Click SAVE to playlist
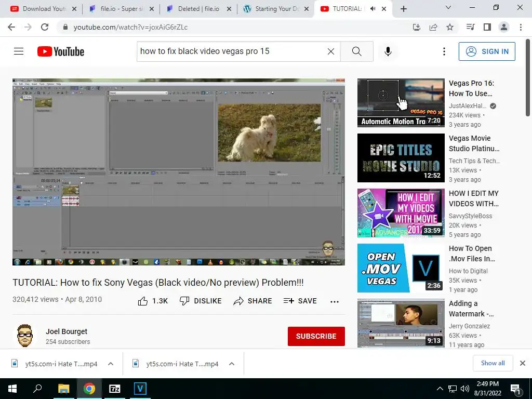 pos(300,301)
